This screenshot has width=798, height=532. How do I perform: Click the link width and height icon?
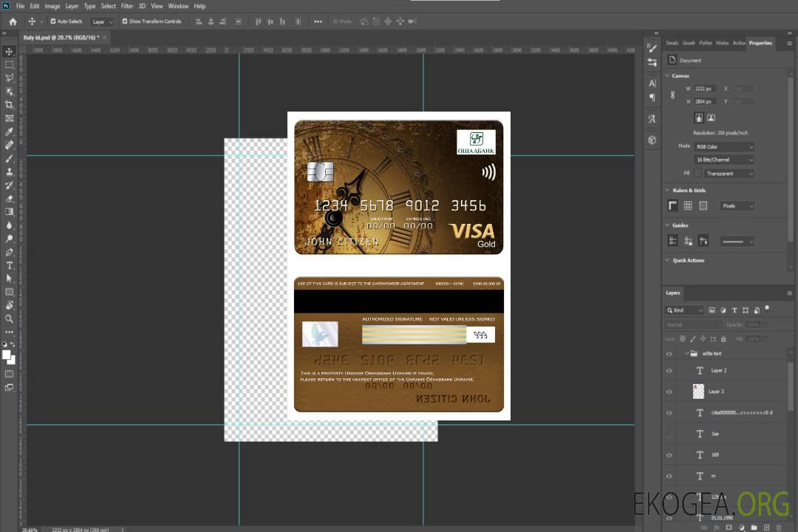672,95
